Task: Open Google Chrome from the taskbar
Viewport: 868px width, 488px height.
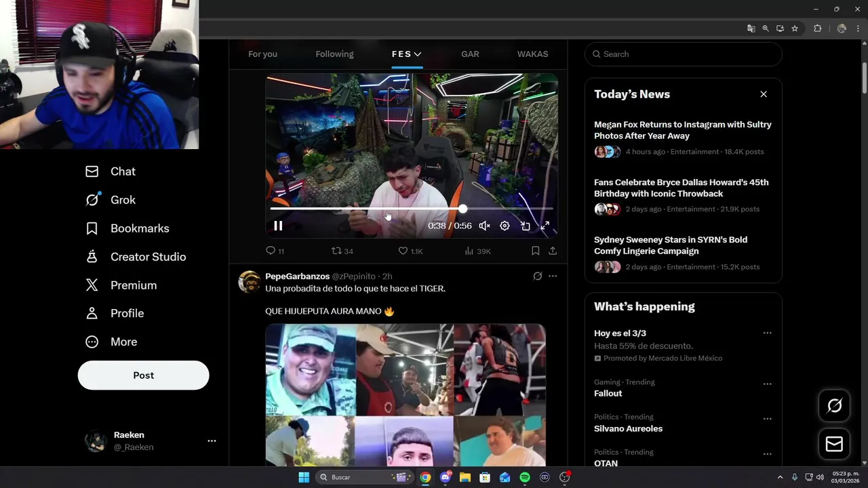Action: (425, 477)
